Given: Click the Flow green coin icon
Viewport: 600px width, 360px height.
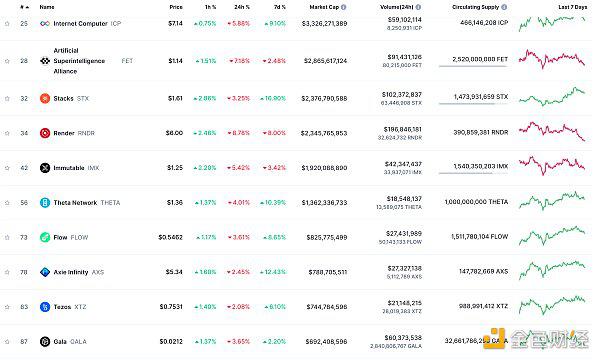Looking at the screenshot, I should pyautogui.click(x=45, y=238).
